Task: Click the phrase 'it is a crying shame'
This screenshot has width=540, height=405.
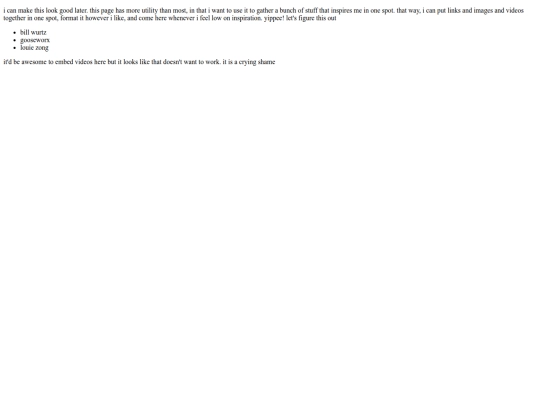Action: [x=249, y=62]
